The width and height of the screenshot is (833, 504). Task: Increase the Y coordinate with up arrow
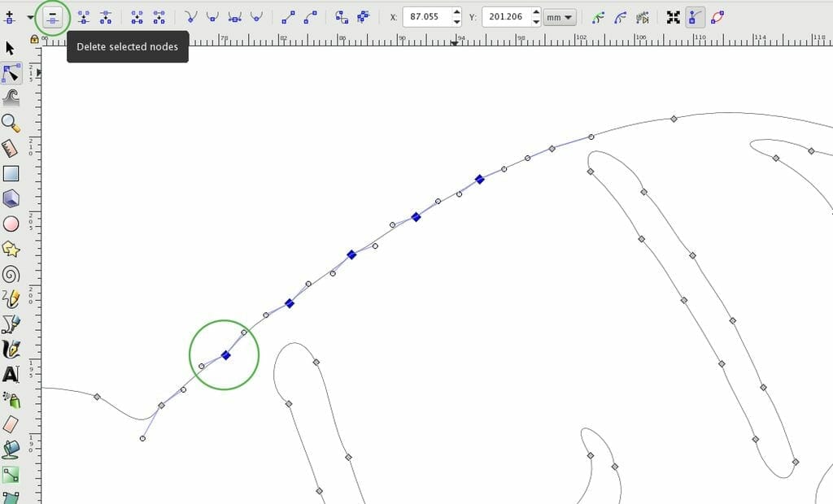535,12
